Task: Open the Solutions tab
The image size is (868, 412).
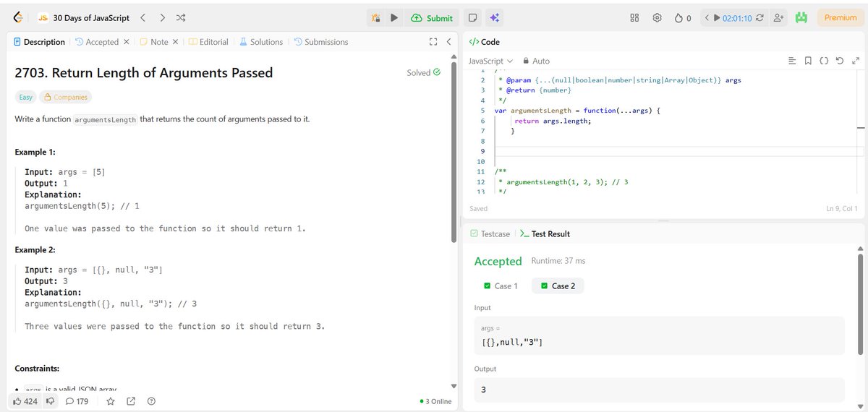Action: click(261, 42)
